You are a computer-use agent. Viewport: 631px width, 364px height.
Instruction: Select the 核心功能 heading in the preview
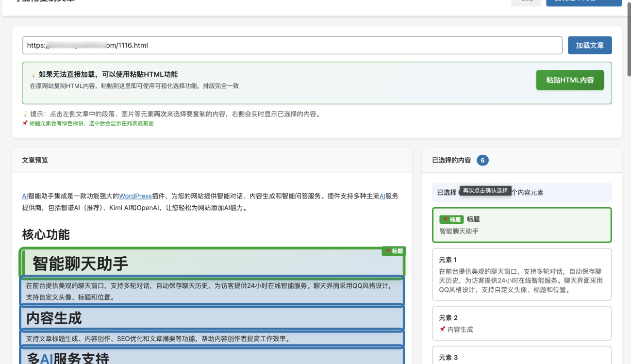click(x=46, y=235)
